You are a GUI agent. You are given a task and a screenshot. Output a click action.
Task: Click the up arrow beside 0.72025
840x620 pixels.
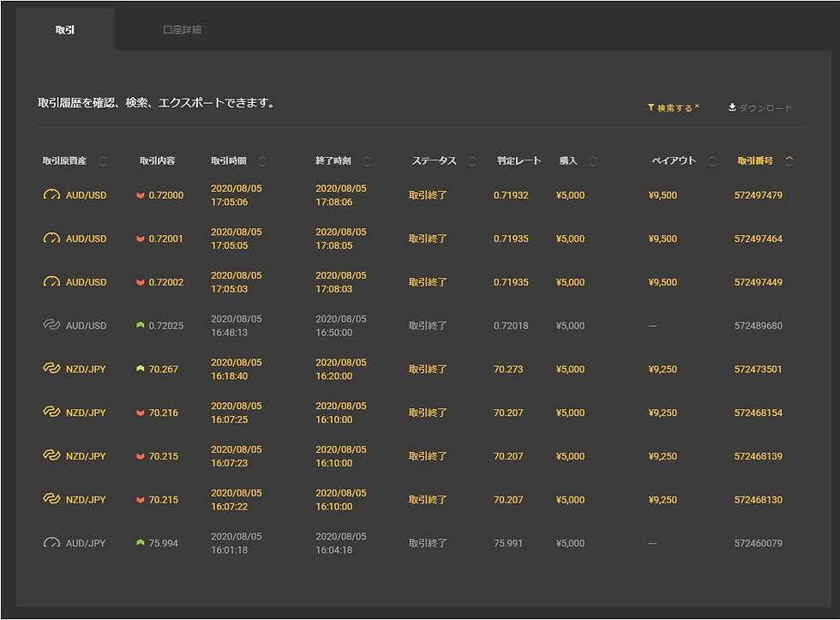[x=141, y=325]
